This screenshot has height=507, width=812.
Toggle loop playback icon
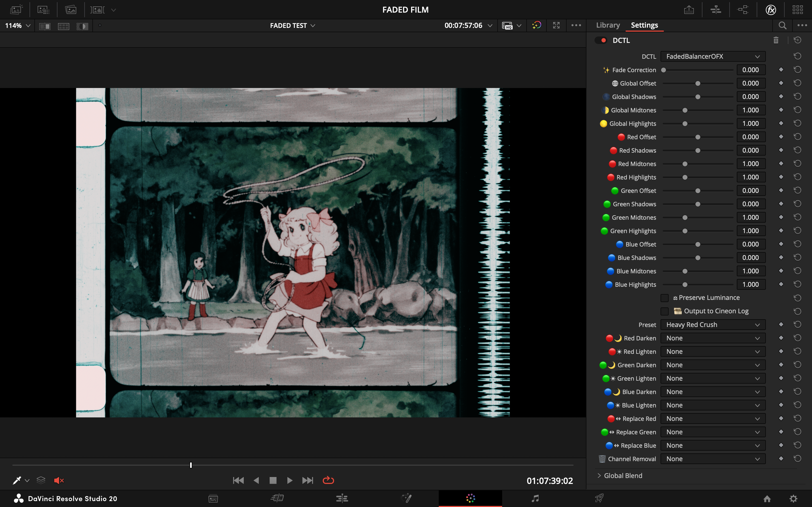[328, 480]
